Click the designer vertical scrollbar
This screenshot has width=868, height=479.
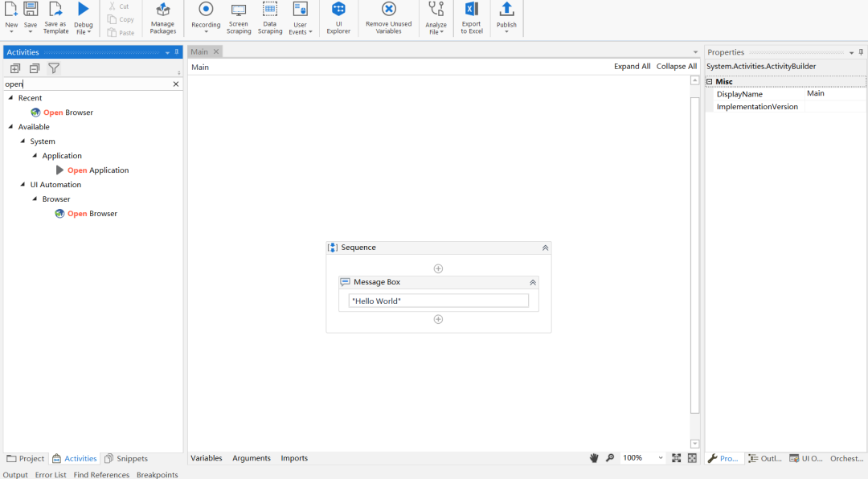694,255
